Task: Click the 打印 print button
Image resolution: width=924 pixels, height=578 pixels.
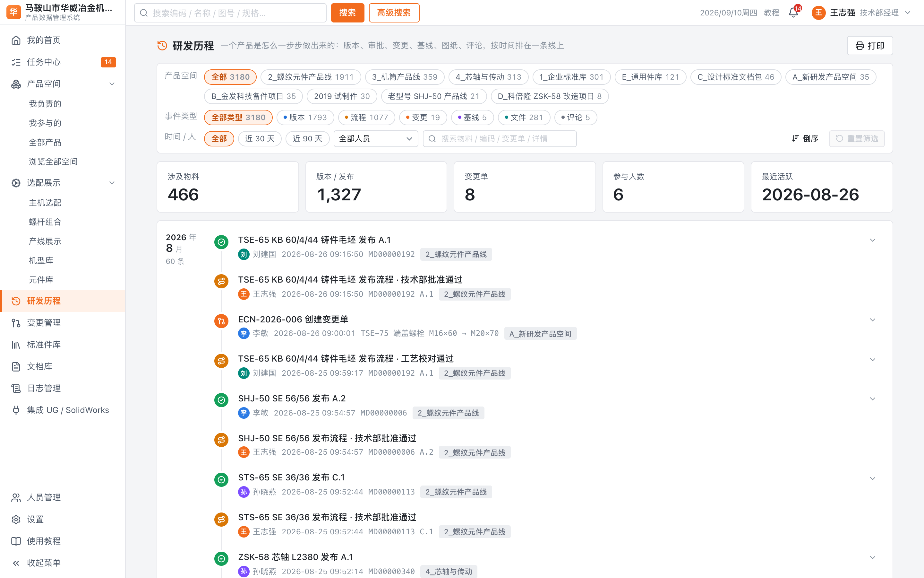Action: tap(869, 46)
